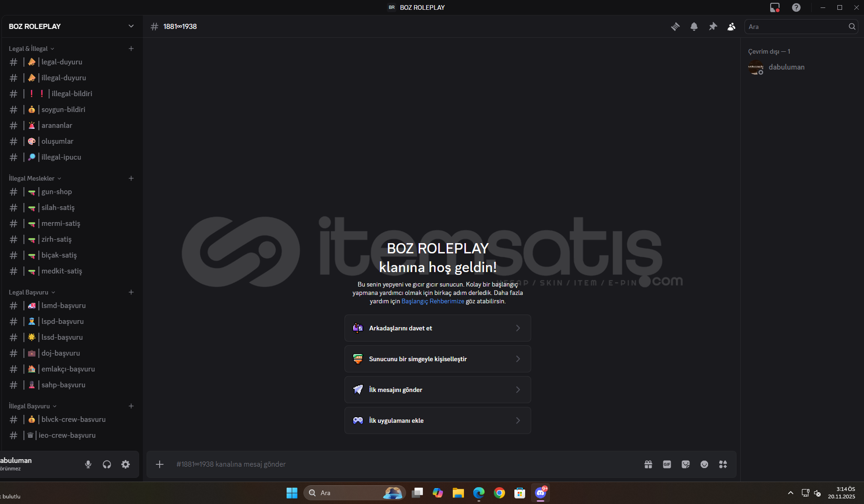Open the inbox icon in title bar
This screenshot has height=504, width=864.
point(775,7)
